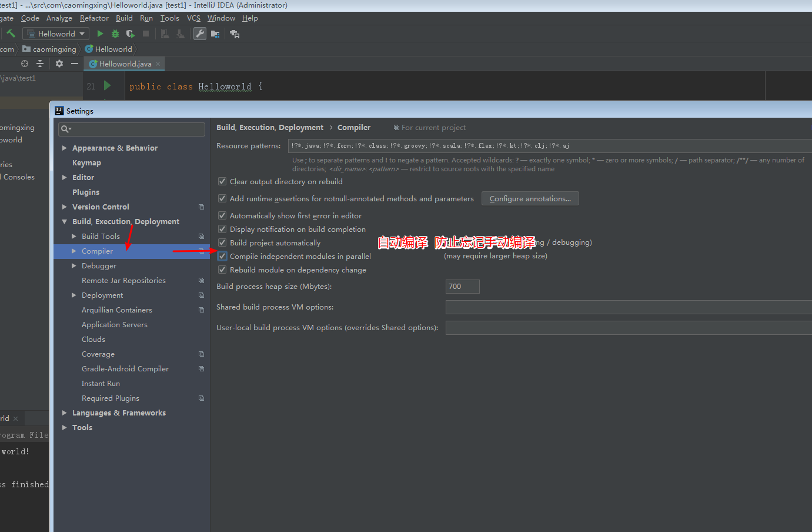
Task: Select Clouds settings page
Action: click(x=93, y=339)
